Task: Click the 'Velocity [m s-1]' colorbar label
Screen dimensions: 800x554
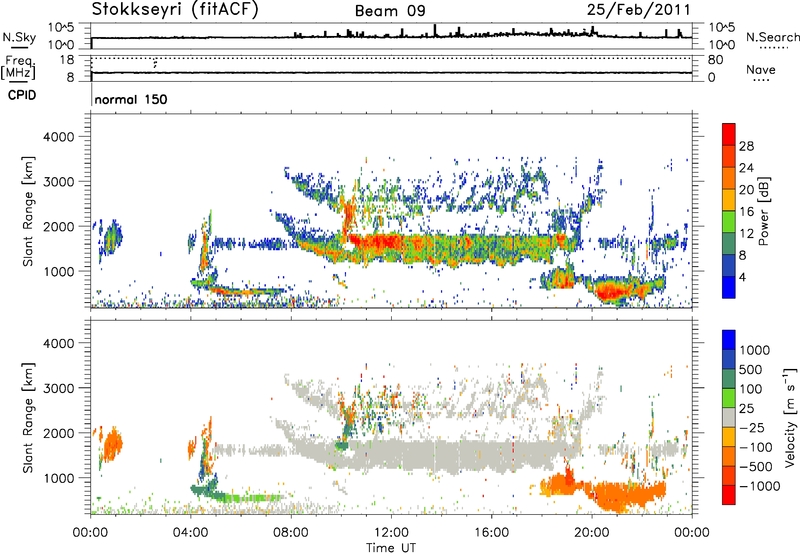Action: [791, 417]
